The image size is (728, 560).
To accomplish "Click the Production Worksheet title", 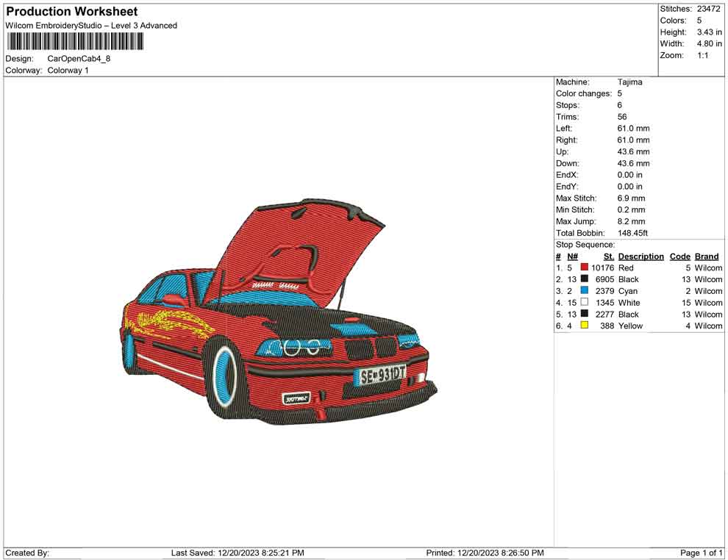I will (x=71, y=12).
